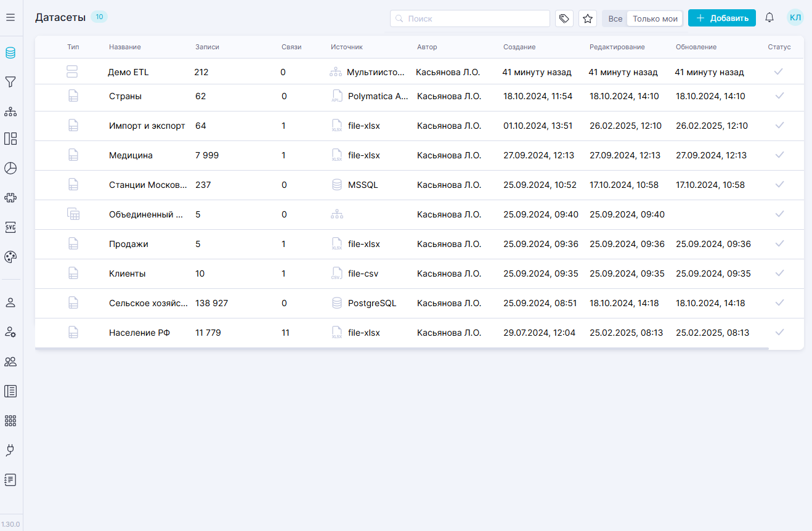Screen dimensions: 812x531
Task: Open the hierarchy tree icon in sidebar
Action: pos(10,111)
